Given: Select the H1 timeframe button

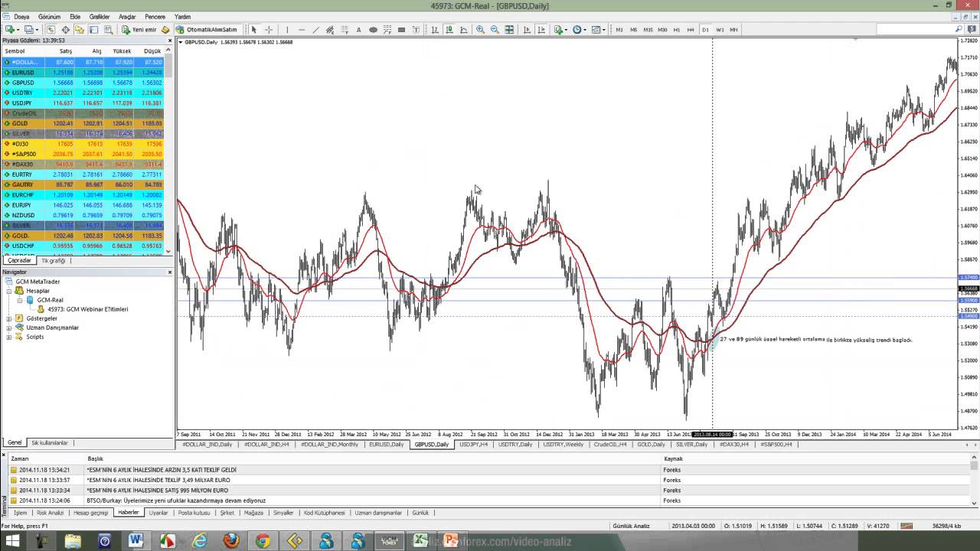Looking at the screenshot, I should (677, 30).
